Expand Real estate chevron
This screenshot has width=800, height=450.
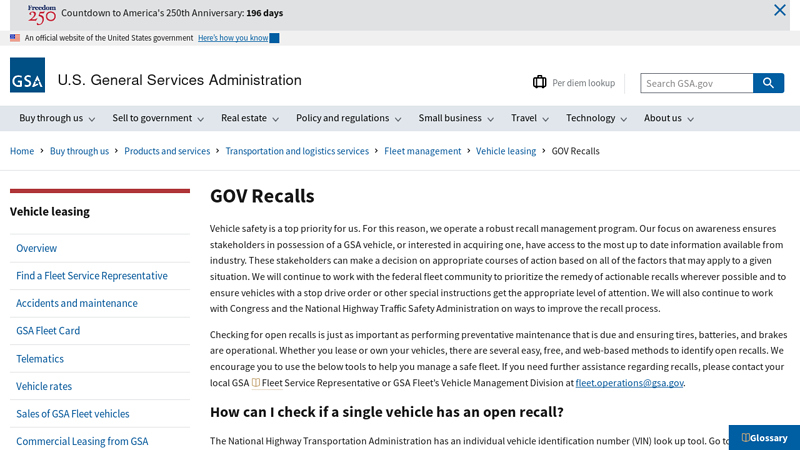(276, 119)
